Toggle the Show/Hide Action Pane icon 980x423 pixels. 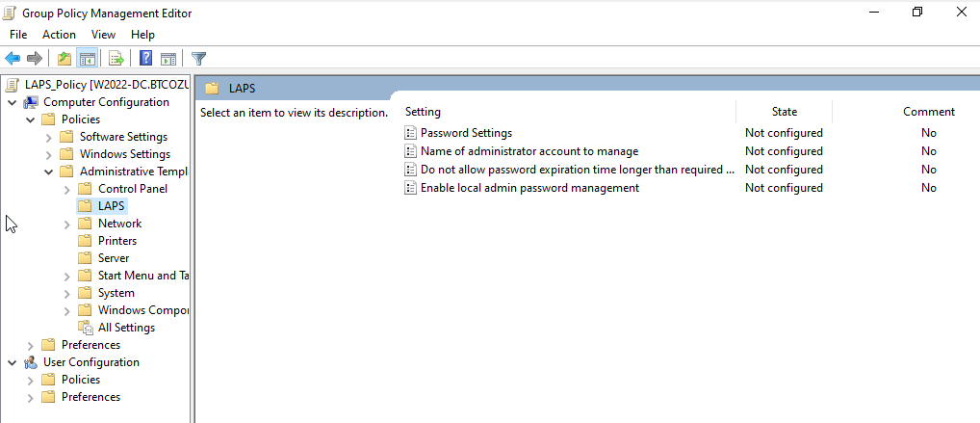168,59
